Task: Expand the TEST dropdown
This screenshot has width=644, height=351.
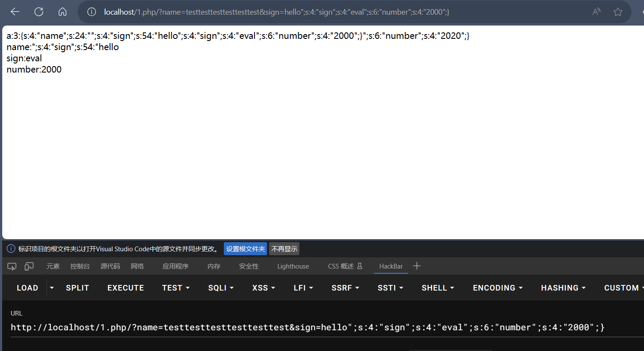Action: [x=176, y=288]
